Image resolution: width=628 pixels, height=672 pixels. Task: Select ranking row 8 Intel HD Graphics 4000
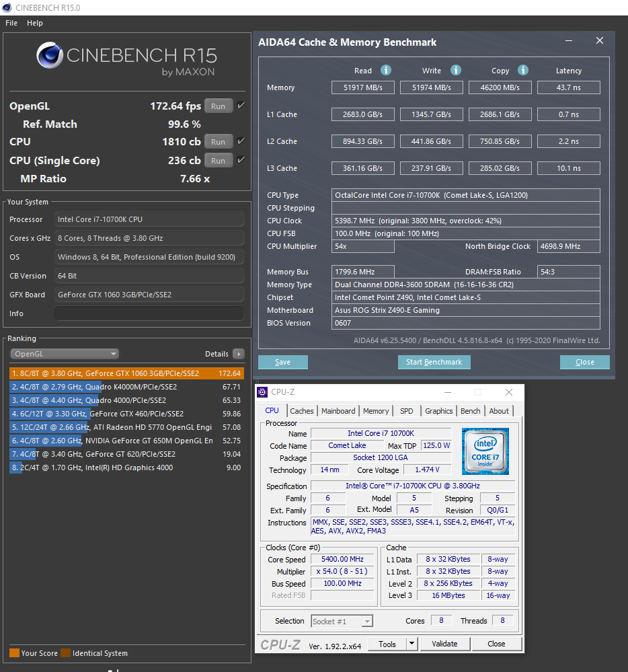[127, 468]
